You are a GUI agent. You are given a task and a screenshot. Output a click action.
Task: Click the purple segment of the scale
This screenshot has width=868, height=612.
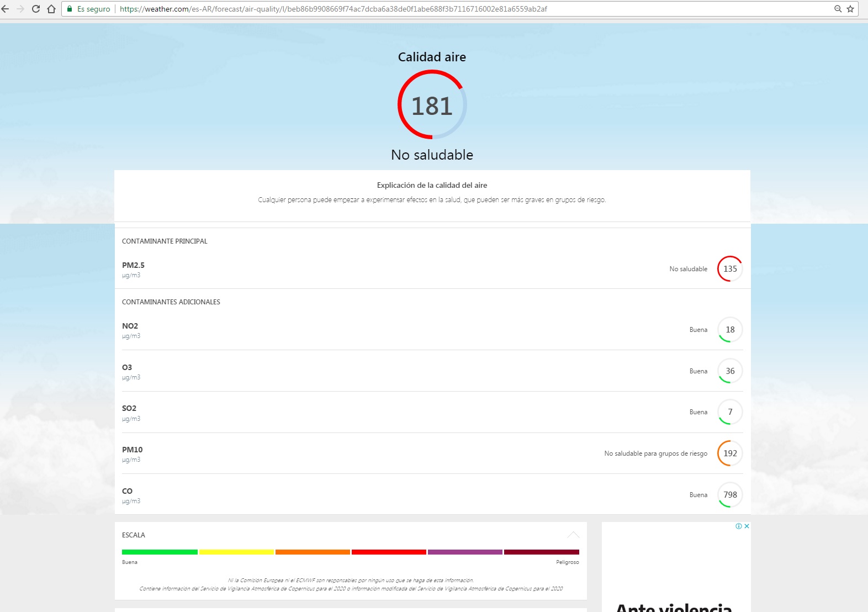[465, 552]
